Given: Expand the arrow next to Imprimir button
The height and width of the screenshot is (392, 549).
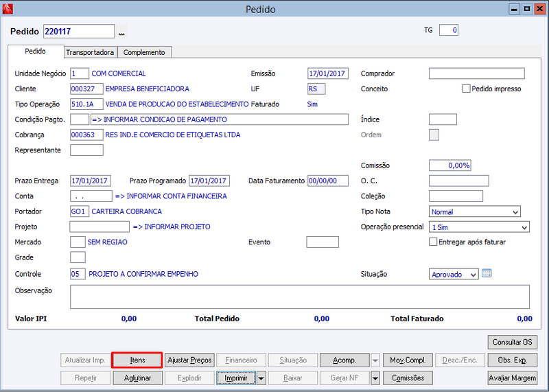Looking at the screenshot, I should pyautogui.click(x=261, y=378).
